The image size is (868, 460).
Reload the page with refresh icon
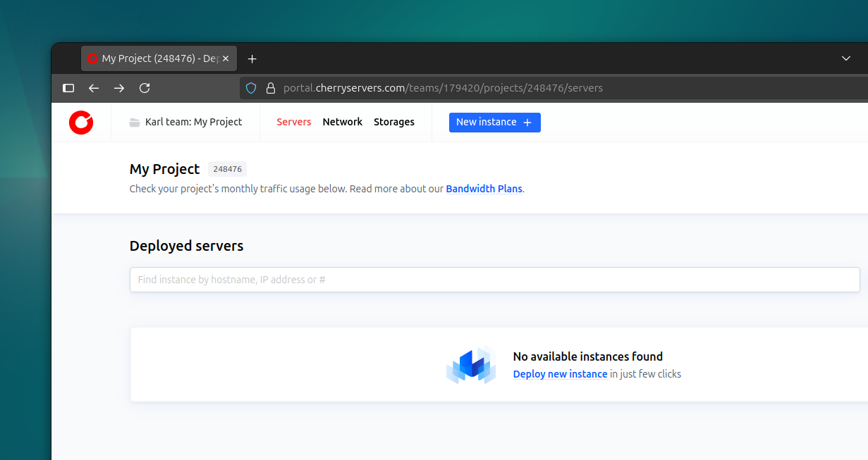[145, 88]
